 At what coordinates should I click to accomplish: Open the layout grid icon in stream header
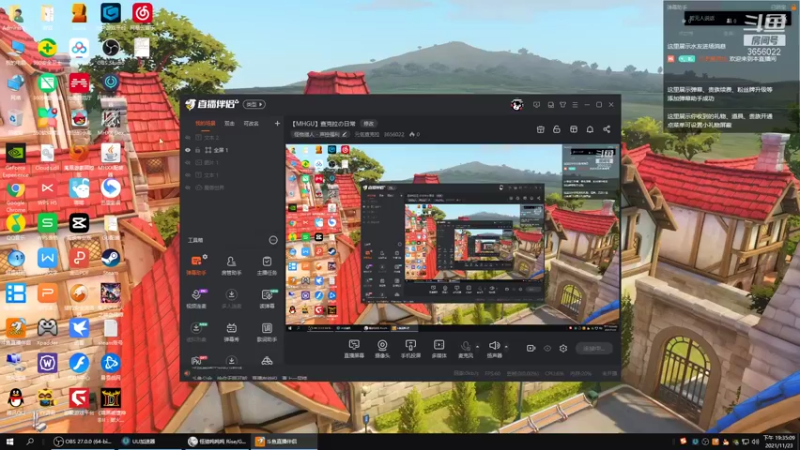click(x=573, y=129)
